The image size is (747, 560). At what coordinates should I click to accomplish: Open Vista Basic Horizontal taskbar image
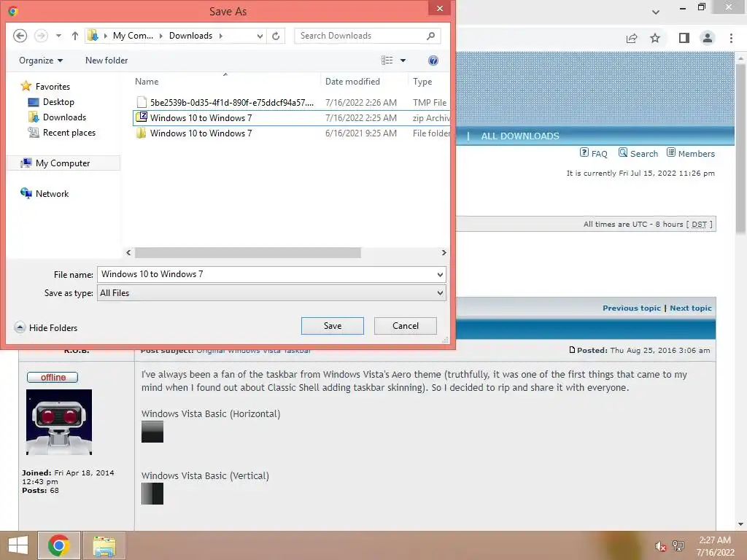(x=152, y=432)
